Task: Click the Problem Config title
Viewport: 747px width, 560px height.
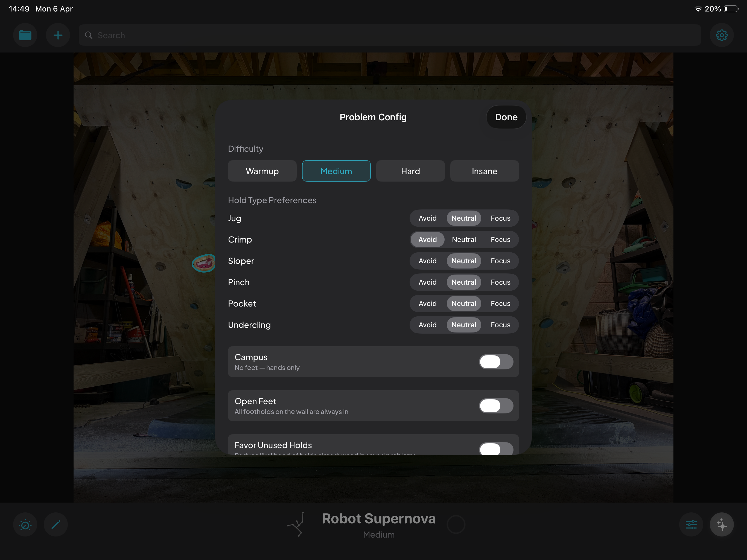Action: coord(373,117)
